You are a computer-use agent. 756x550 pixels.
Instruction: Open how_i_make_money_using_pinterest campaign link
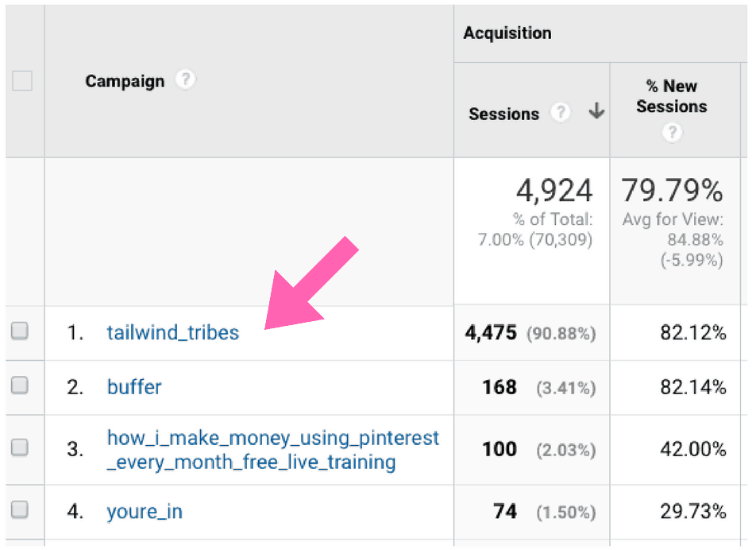272,450
